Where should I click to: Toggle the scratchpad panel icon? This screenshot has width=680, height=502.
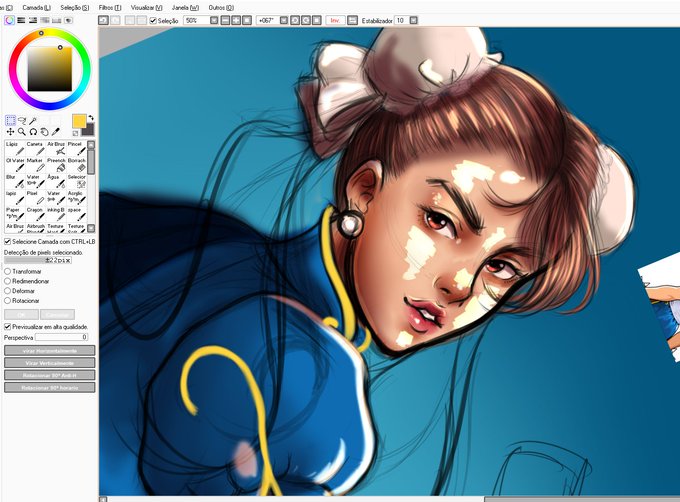point(68,20)
